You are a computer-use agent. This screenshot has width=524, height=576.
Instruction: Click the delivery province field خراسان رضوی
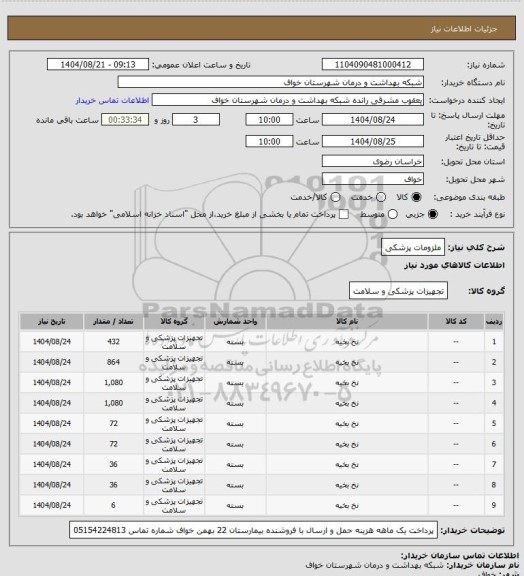tap(373, 161)
